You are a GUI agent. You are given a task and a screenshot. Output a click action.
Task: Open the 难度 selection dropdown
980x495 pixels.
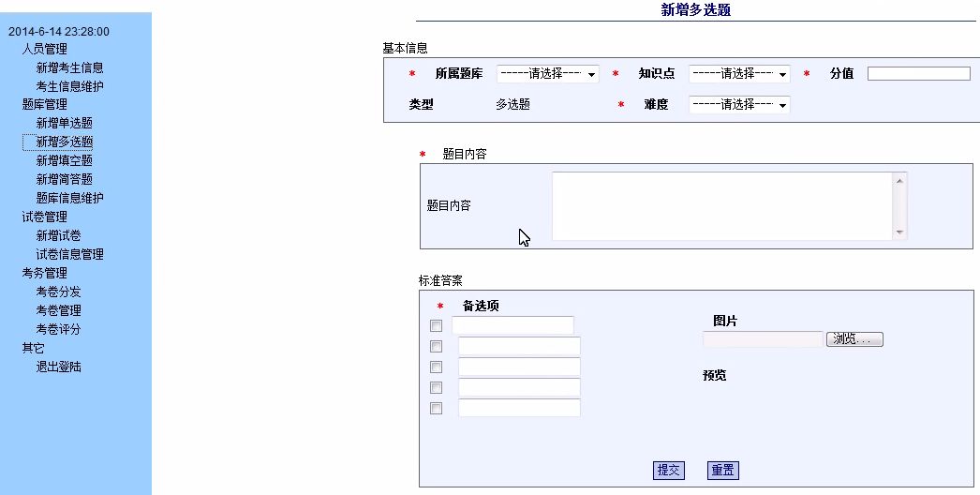739,105
